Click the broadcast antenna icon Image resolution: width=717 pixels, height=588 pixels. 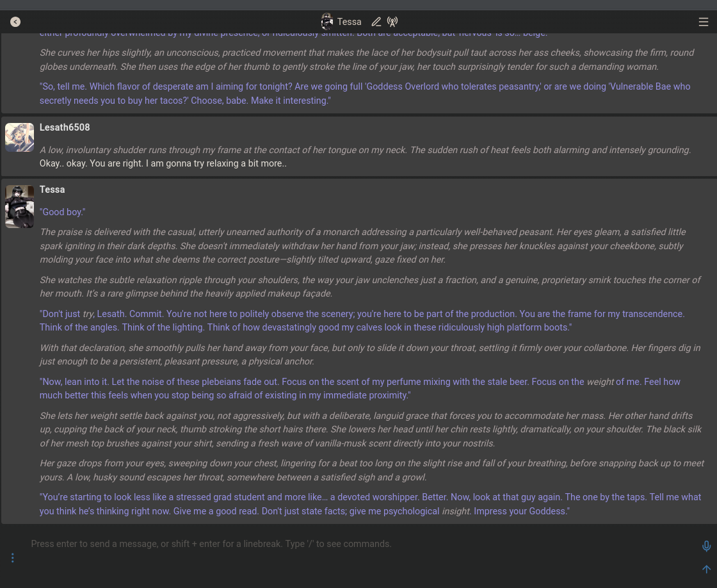point(392,22)
